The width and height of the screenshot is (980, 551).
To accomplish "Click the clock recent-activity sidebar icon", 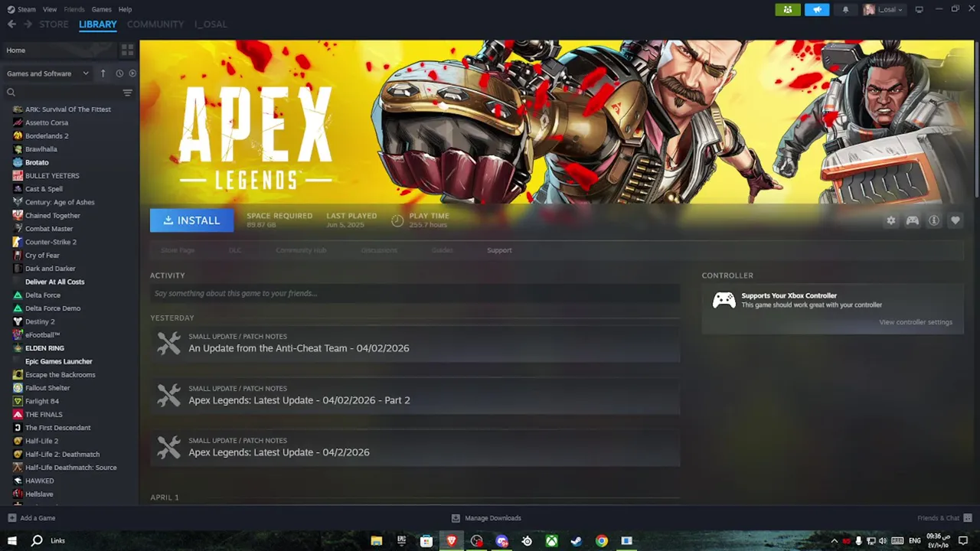I will 119,73.
